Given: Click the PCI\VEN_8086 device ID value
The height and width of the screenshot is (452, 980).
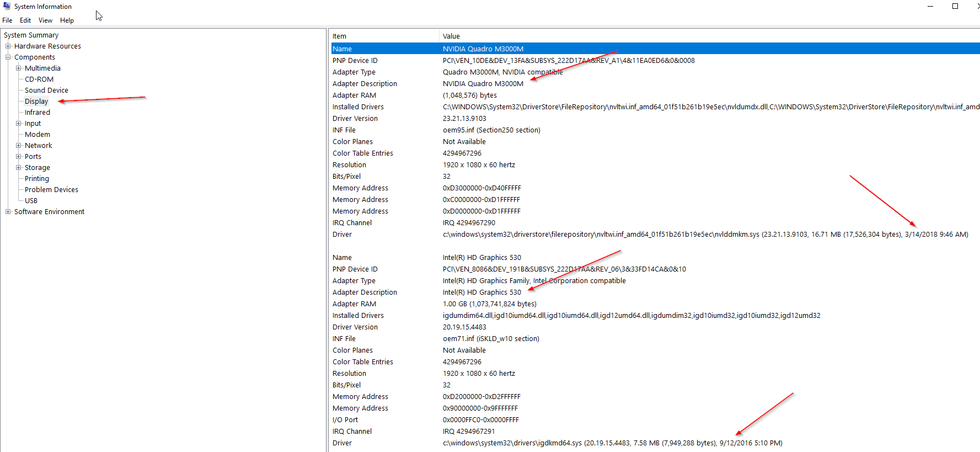Looking at the screenshot, I should (564, 269).
